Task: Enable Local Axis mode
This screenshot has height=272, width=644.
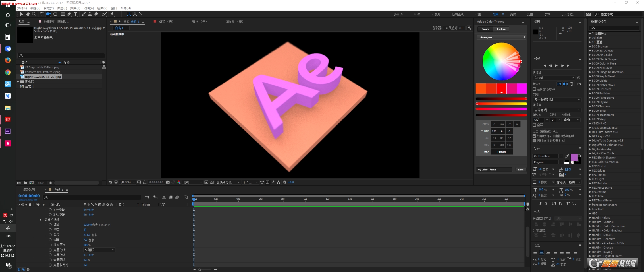Action: point(129,14)
